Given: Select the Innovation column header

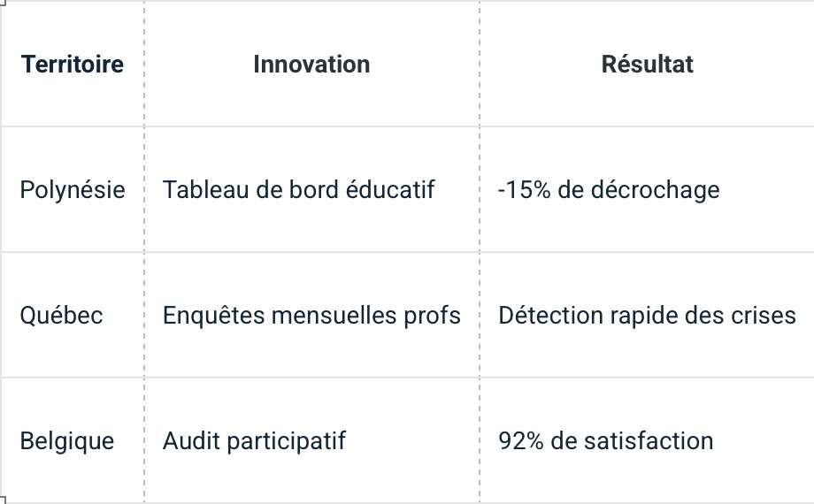Looking at the screenshot, I should point(311,65).
